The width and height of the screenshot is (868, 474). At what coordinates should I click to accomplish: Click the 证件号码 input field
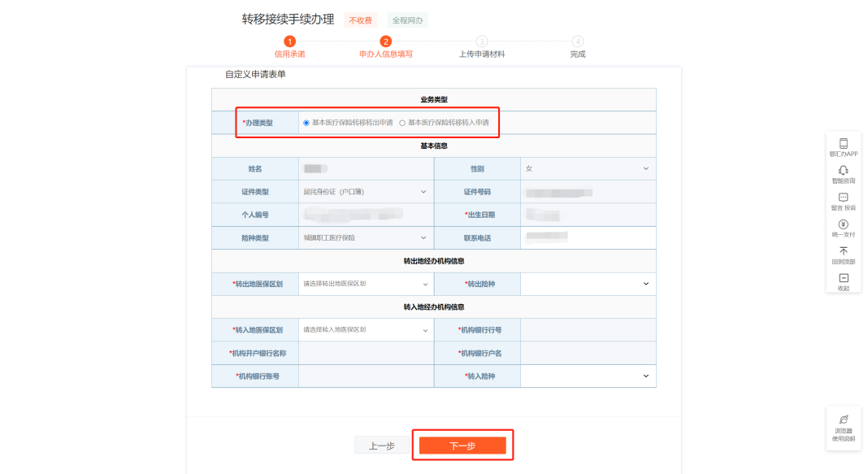[588, 192]
